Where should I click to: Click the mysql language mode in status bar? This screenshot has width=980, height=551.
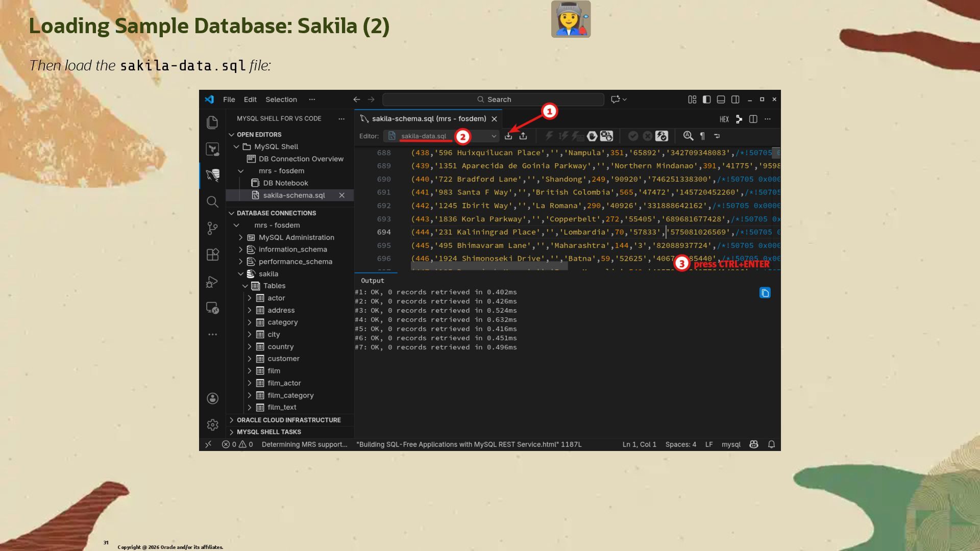coord(730,444)
